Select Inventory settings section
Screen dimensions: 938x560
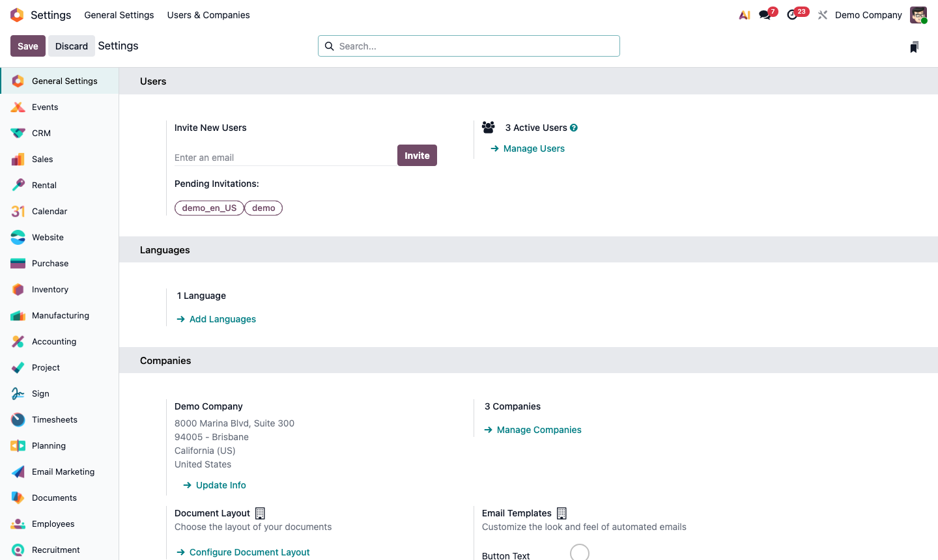pyautogui.click(x=50, y=289)
